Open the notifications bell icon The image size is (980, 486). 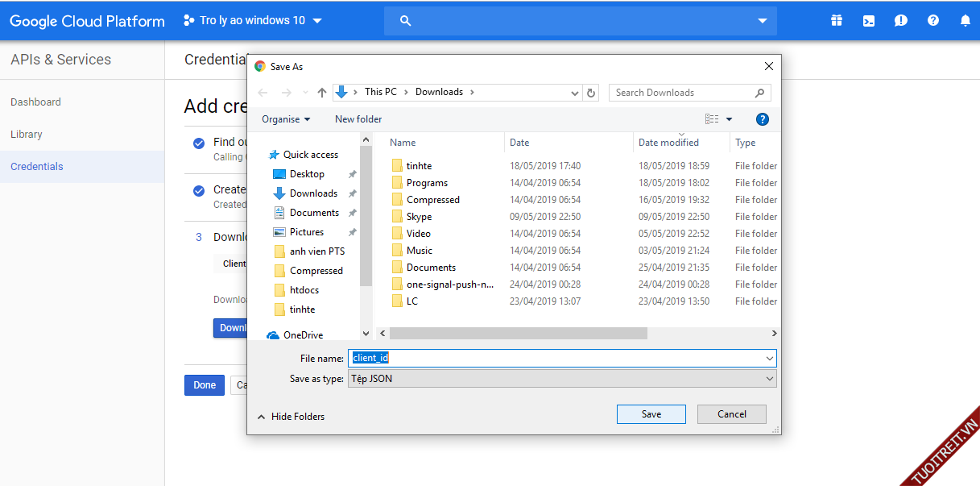[966, 21]
